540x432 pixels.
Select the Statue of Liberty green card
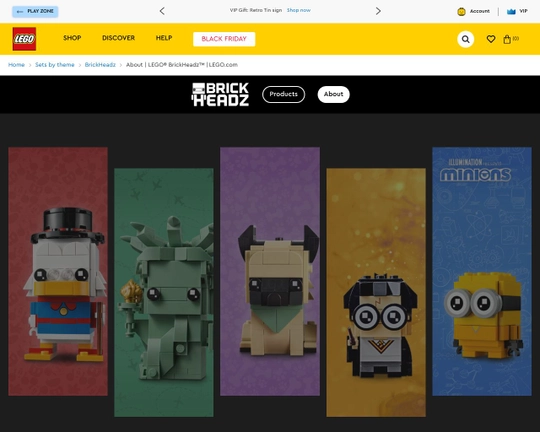(164, 292)
